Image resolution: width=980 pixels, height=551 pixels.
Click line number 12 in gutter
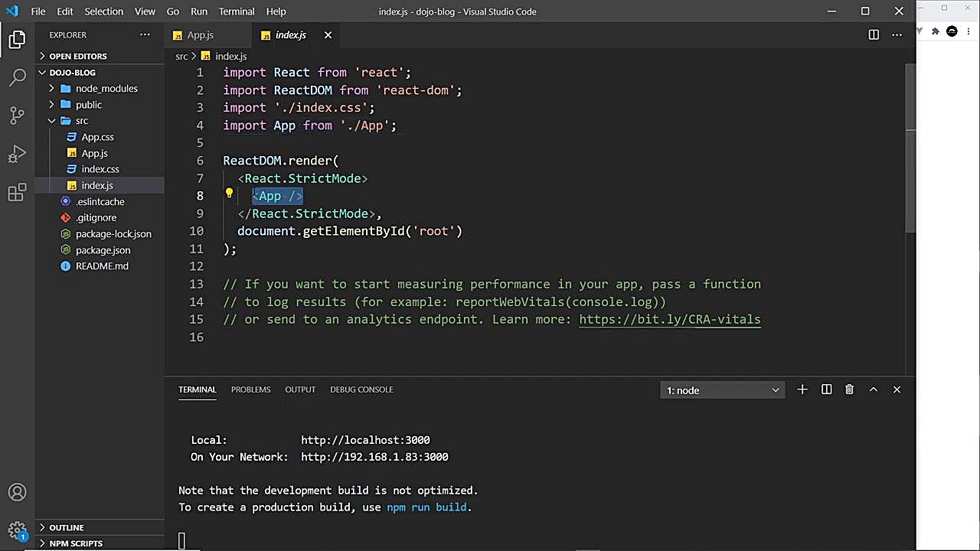[x=197, y=266]
